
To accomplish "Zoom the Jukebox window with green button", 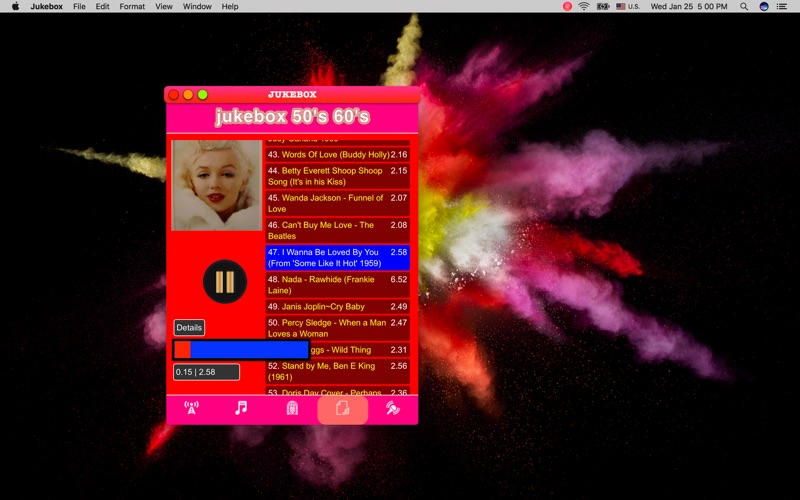I will (203, 94).
